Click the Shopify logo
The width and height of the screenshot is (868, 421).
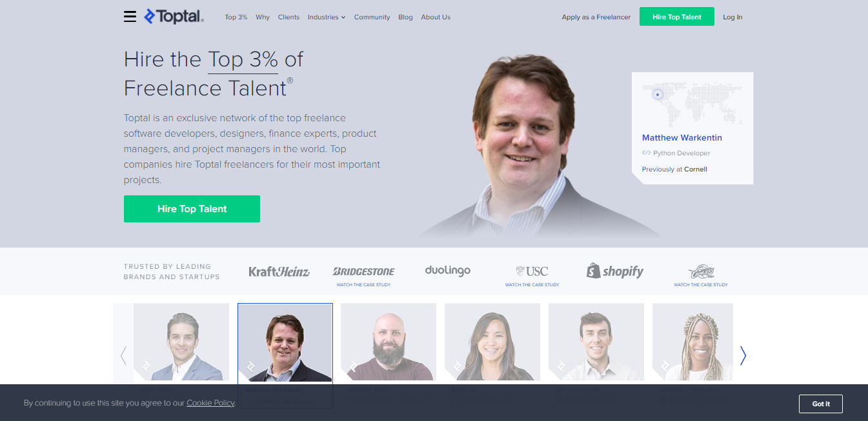[x=615, y=271]
